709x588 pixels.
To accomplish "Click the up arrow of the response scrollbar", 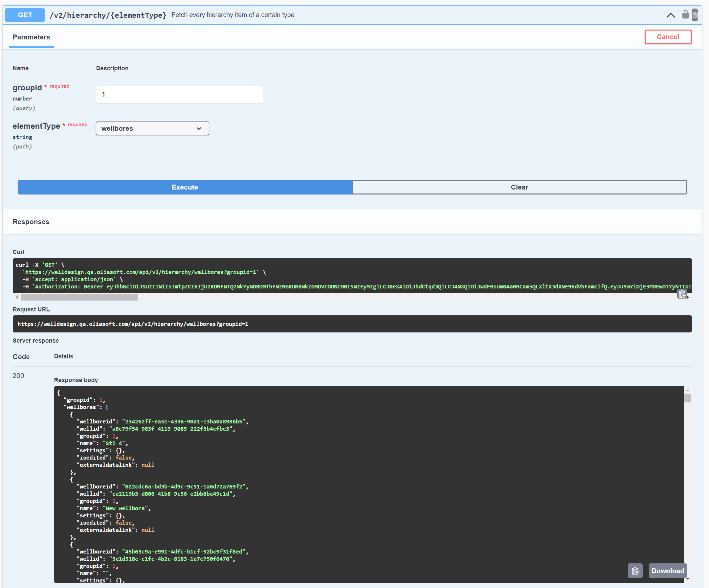I will [x=688, y=390].
